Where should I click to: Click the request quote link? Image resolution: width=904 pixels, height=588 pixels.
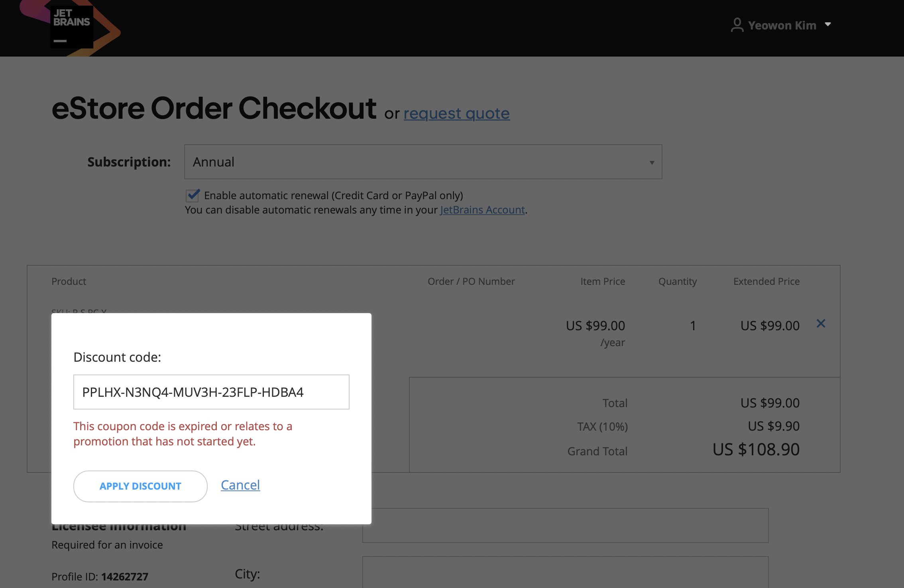[x=456, y=114]
